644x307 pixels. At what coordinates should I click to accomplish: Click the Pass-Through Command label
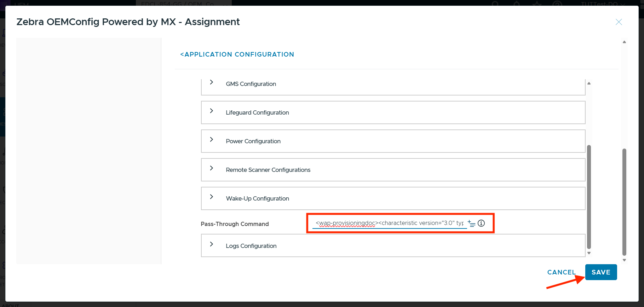(235, 224)
